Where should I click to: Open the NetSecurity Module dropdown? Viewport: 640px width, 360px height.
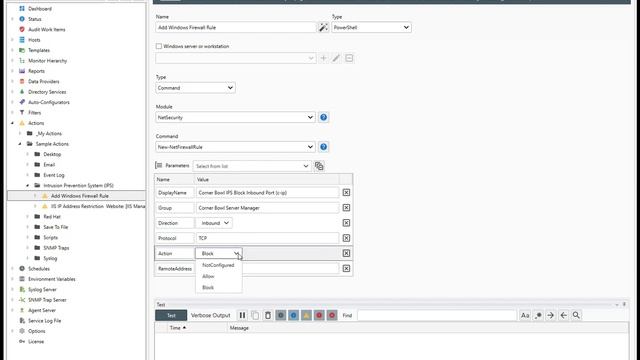(x=235, y=118)
